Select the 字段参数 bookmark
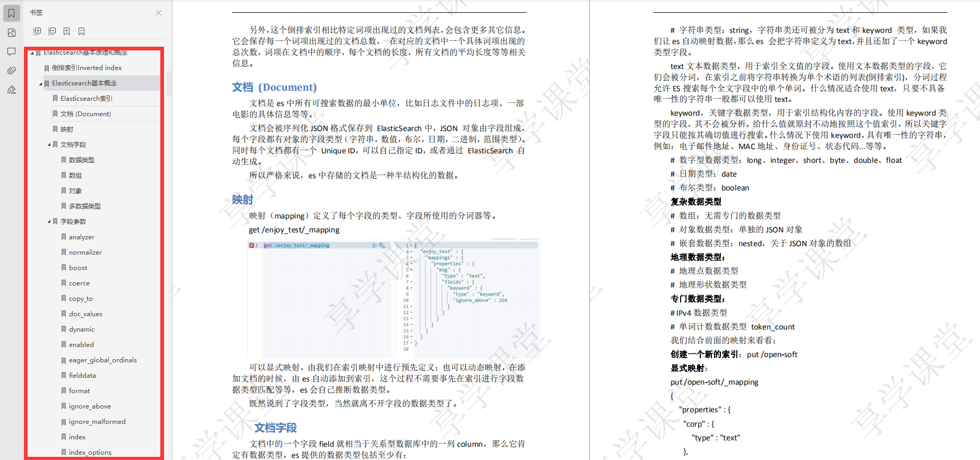Screen dimensions: 980x460 (x=73, y=222)
